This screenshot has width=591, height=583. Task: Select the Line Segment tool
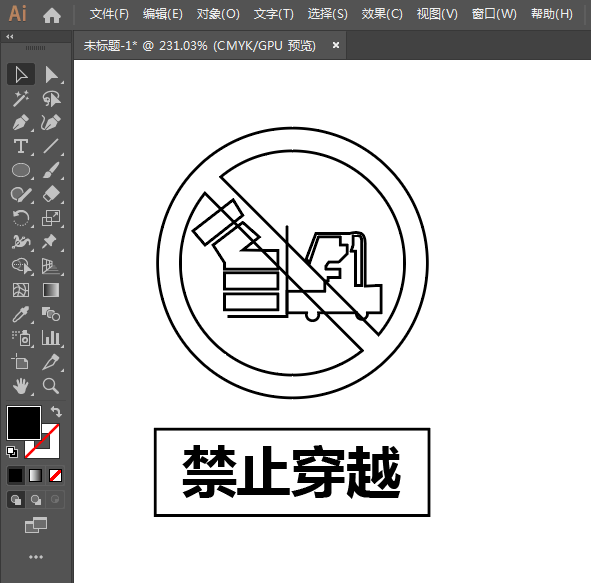[x=51, y=146]
